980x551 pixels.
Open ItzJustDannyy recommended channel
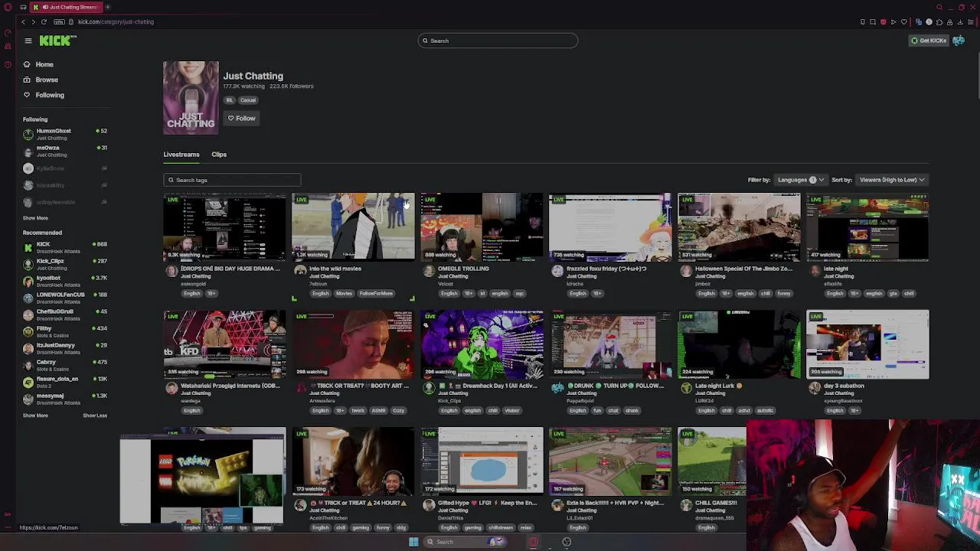coord(65,348)
